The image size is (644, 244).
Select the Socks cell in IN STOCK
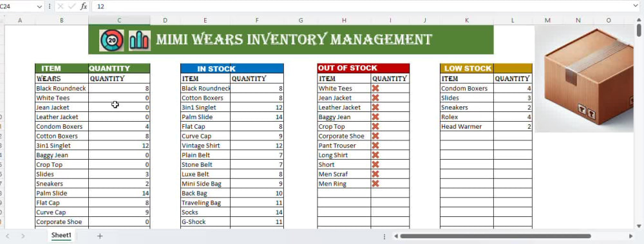(x=205, y=212)
